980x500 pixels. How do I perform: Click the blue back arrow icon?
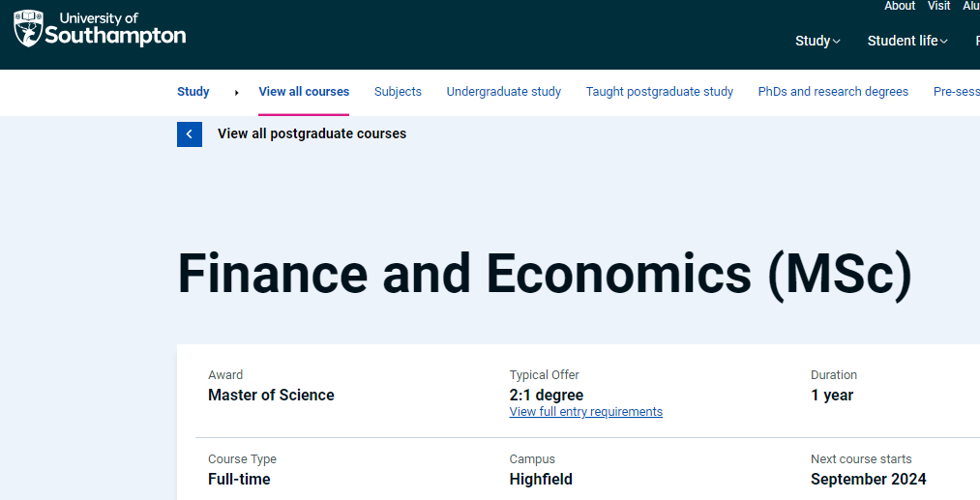point(190,134)
